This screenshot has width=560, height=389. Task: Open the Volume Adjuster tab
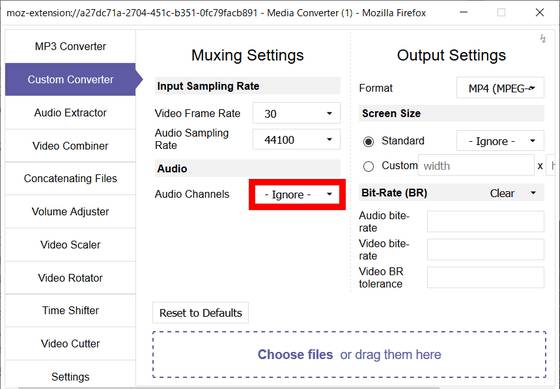[x=70, y=211]
